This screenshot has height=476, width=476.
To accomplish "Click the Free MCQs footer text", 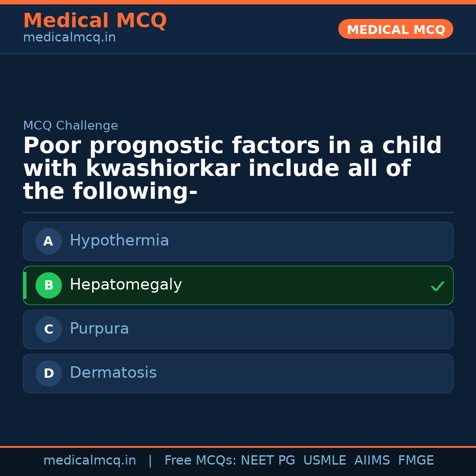I will coord(200,461).
